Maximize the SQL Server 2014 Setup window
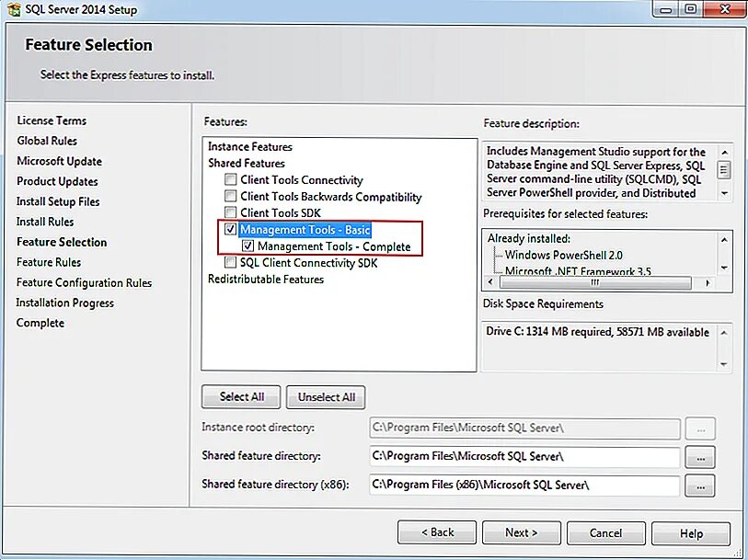 690,9
